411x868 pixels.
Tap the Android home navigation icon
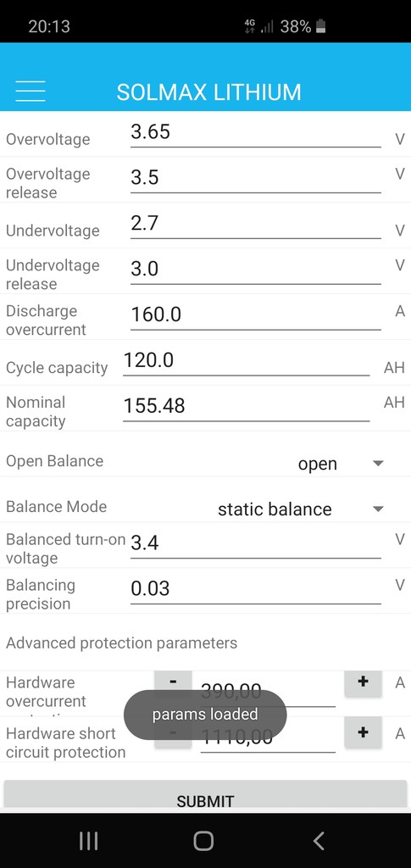coord(203,840)
